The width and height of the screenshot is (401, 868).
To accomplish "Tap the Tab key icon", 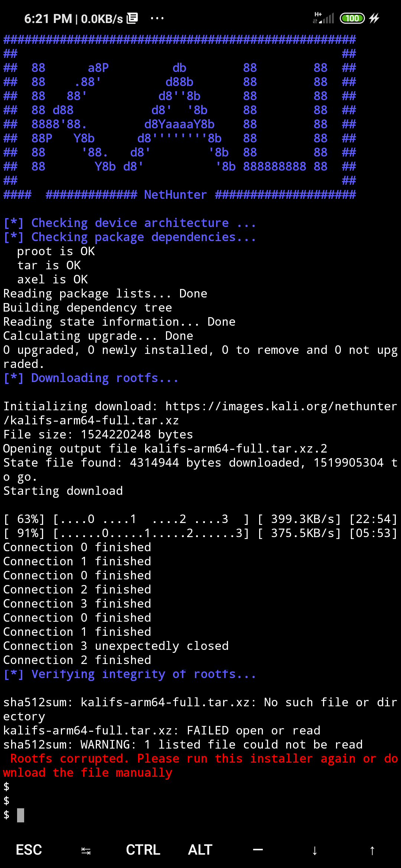I will tap(86, 849).
